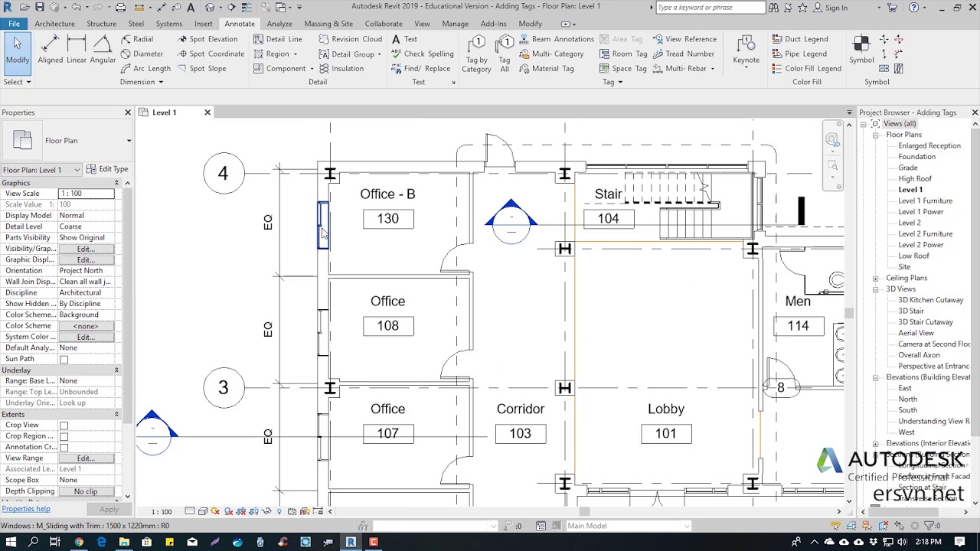The image size is (980, 551).
Task: Click the keyword search input field
Action: (x=710, y=8)
